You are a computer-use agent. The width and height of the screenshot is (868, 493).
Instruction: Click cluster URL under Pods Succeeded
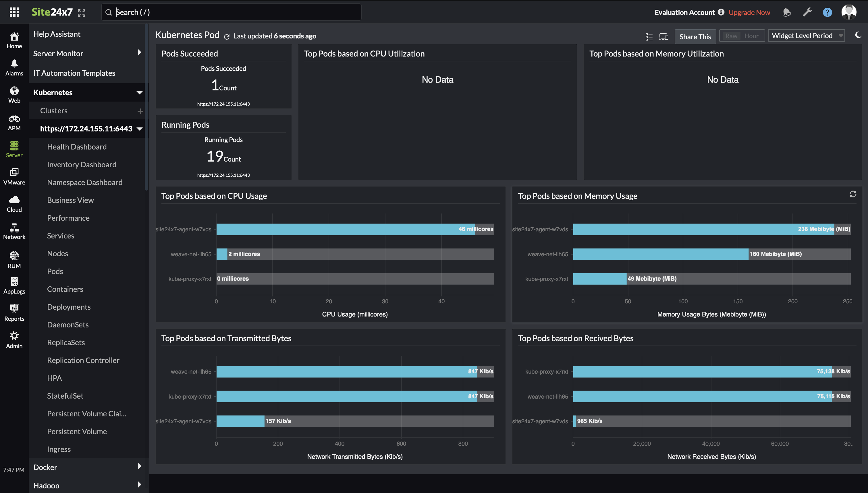pos(223,104)
